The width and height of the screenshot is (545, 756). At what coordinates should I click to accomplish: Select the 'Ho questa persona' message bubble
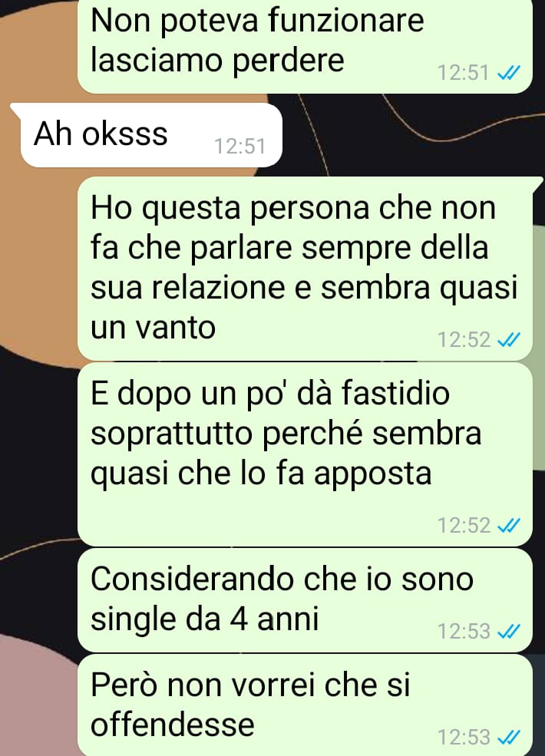(x=305, y=269)
